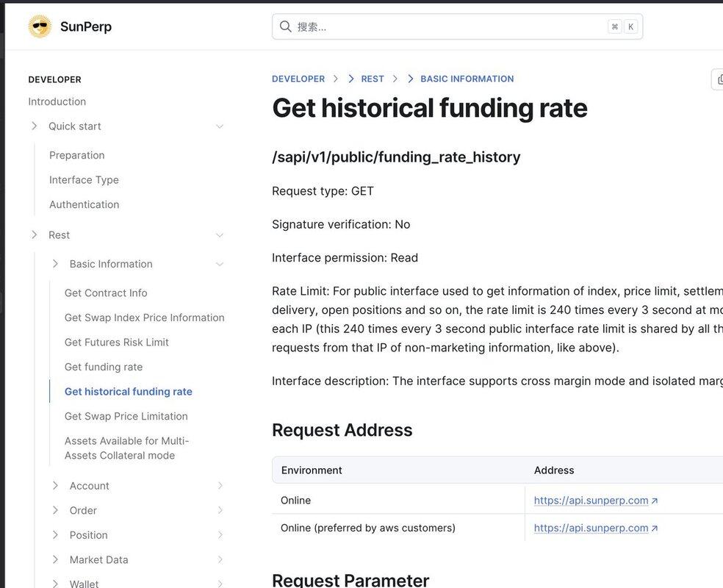Viewport: 723px width, 588px height.
Task: Go to DEVELOPER breadcrumb link
Action: [x=298, y=79]
